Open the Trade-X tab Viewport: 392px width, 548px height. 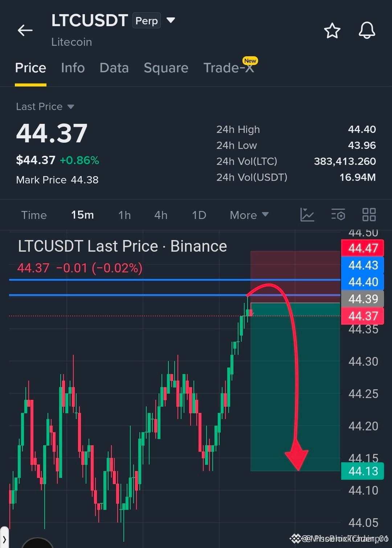(x=229, y=68)
